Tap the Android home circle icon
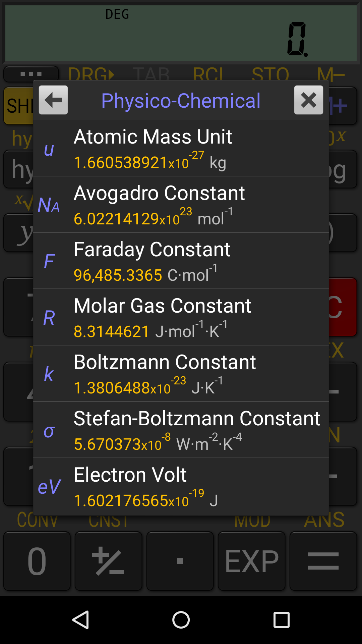The width and height of the screenshot is (362, 644). point(181,620)
